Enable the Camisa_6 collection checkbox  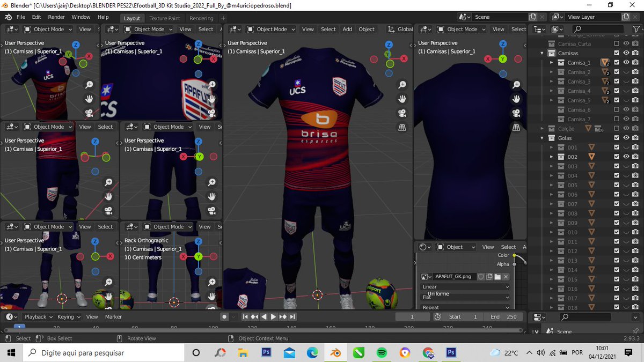[617, 109]
